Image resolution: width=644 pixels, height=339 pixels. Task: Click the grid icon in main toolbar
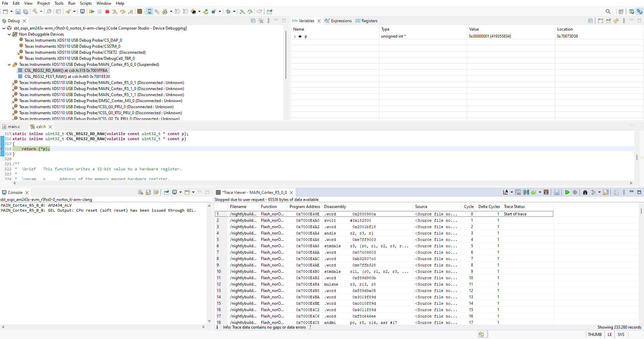point(140,11)
